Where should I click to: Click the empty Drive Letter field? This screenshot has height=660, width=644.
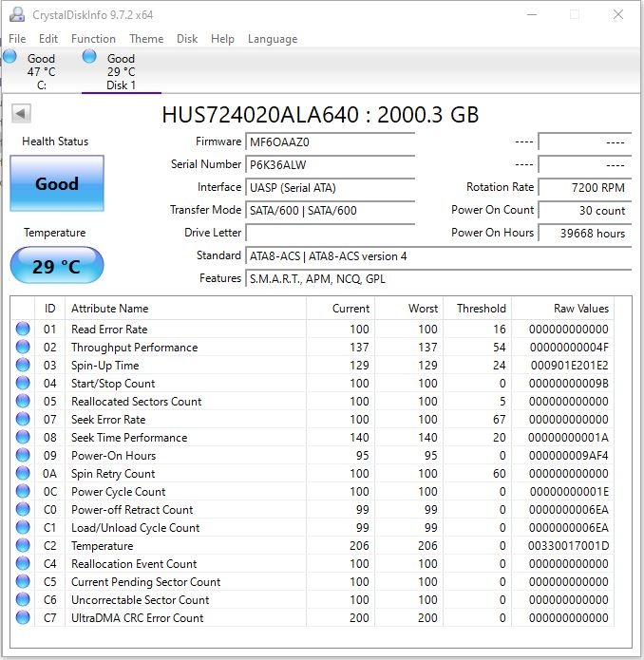pos(330,233)
